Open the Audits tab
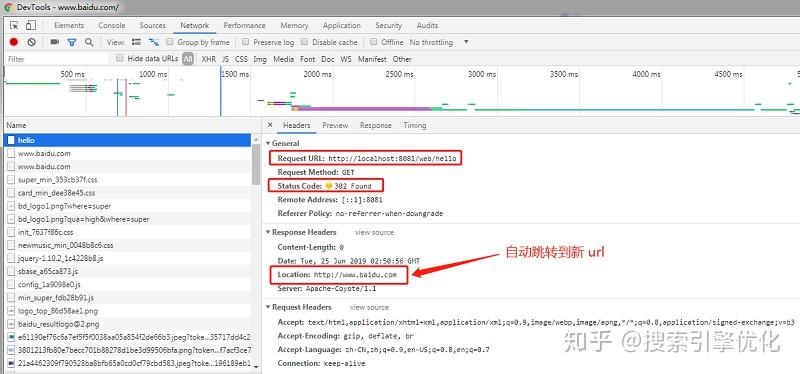 click(x=428, y=26)
